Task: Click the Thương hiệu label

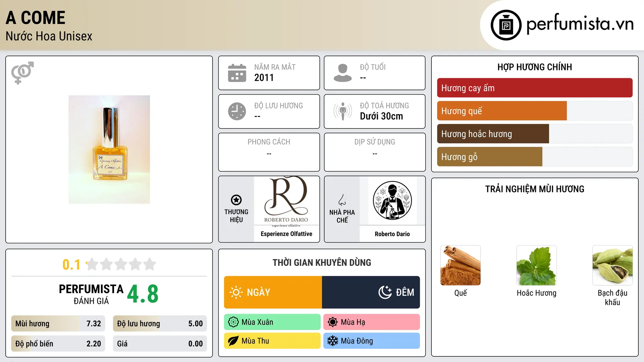Action: pyautogui.click(x=236, y=216)
